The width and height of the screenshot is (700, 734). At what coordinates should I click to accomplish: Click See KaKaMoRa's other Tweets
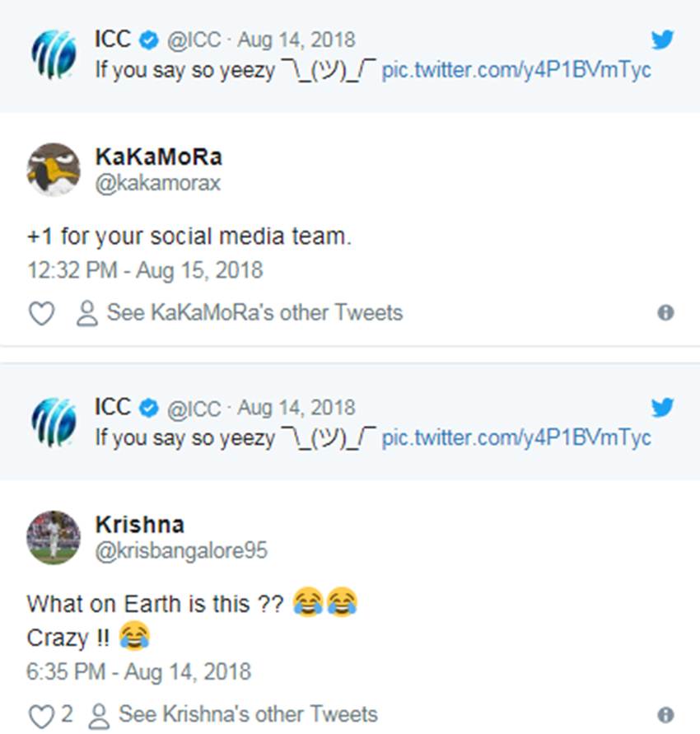[254, 313]
